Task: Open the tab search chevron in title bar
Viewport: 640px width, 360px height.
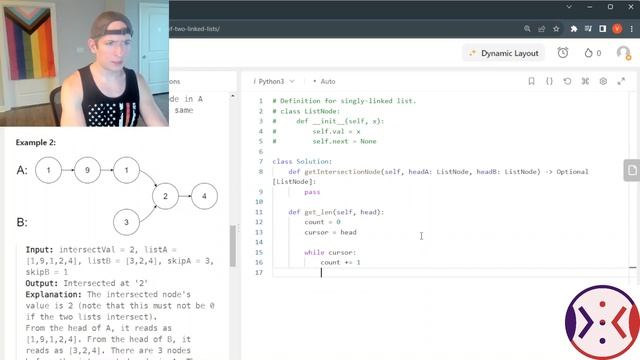Action: tap(569, 7)
